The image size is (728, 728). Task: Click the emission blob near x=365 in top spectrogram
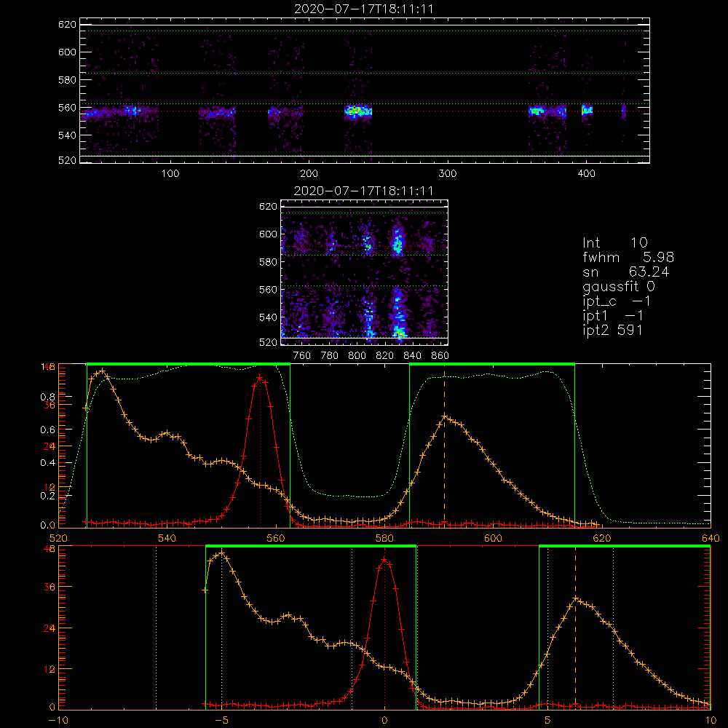(x=537, y=111)
